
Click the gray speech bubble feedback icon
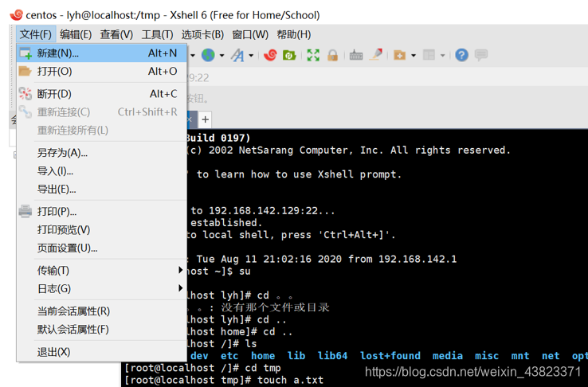tap(481, 55)
